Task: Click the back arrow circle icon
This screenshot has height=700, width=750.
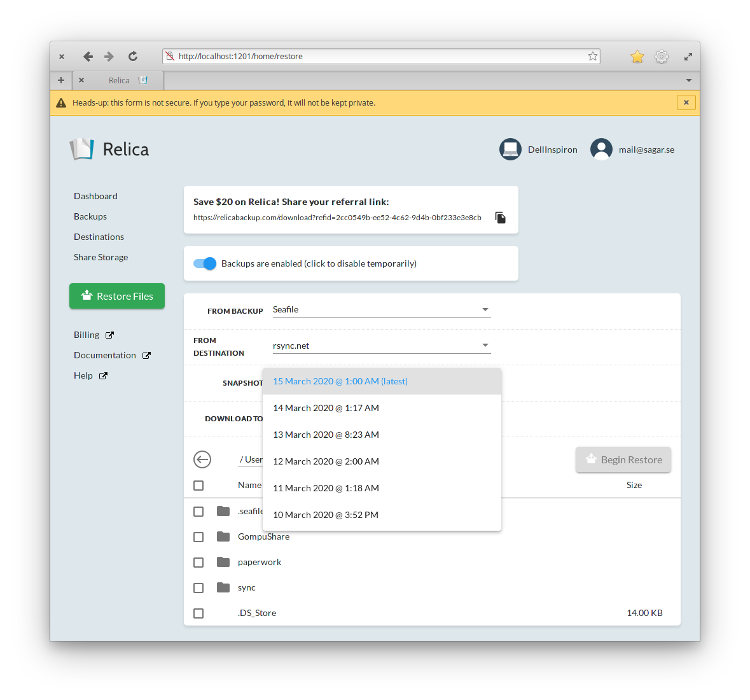Action: [202, 459]
